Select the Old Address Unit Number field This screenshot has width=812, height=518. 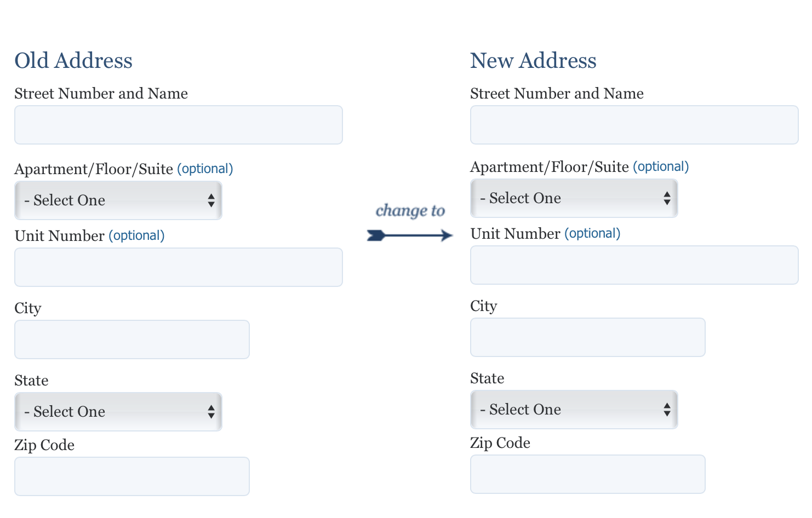(179, 267)
